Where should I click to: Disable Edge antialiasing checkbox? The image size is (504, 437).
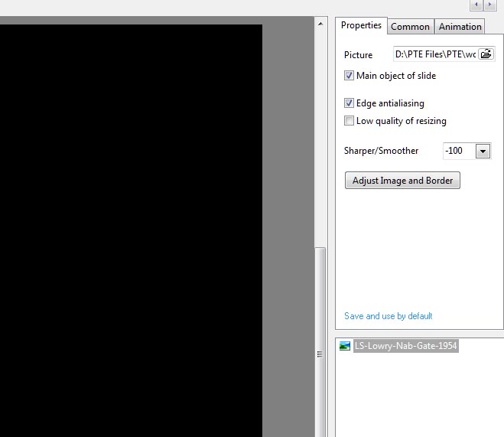(350, 103)
